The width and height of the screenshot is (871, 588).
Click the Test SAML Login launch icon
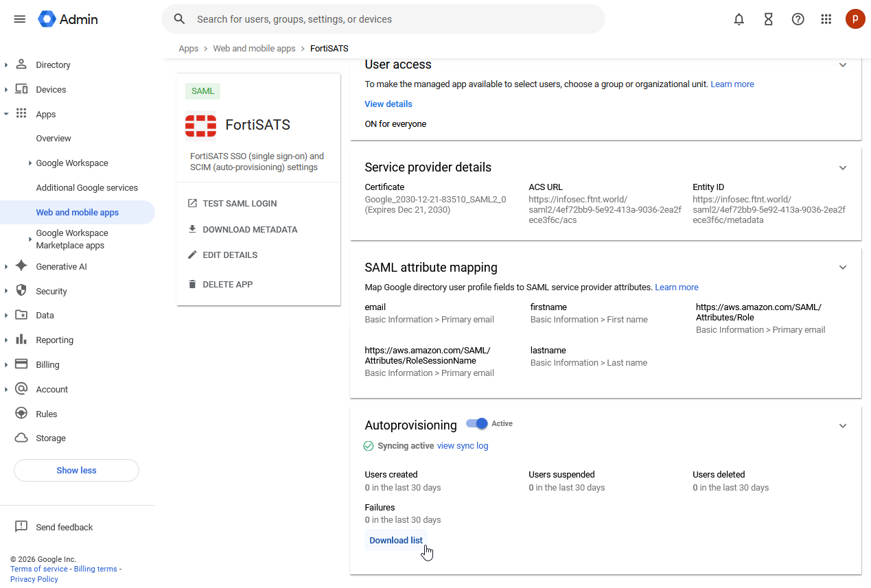(x=192, y=203)
